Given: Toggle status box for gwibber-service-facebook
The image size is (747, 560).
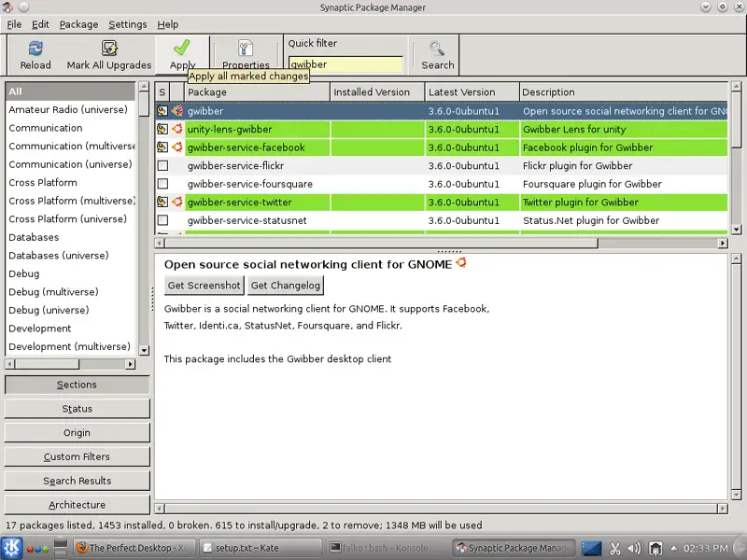Looking at the screenshot, I should coord(162,147).
